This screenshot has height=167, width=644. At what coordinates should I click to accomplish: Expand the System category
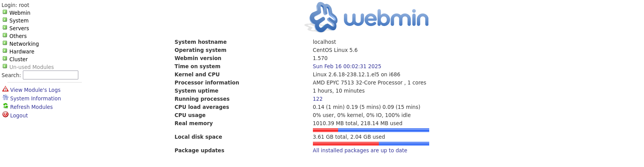click(19, 21)
